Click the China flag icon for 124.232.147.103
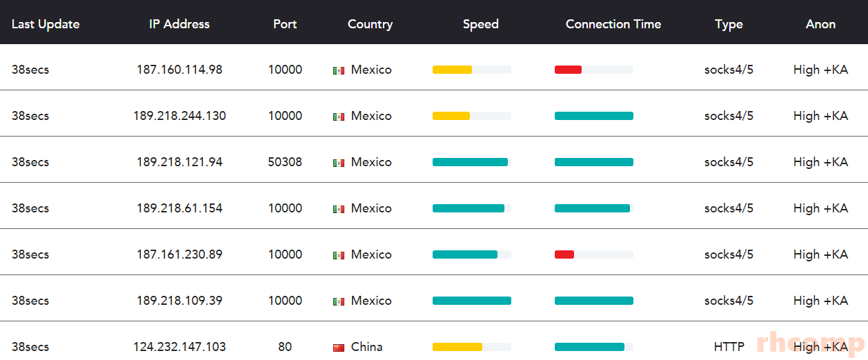The height and width of the screenshot is (360, 868). [x=338, y=348]
